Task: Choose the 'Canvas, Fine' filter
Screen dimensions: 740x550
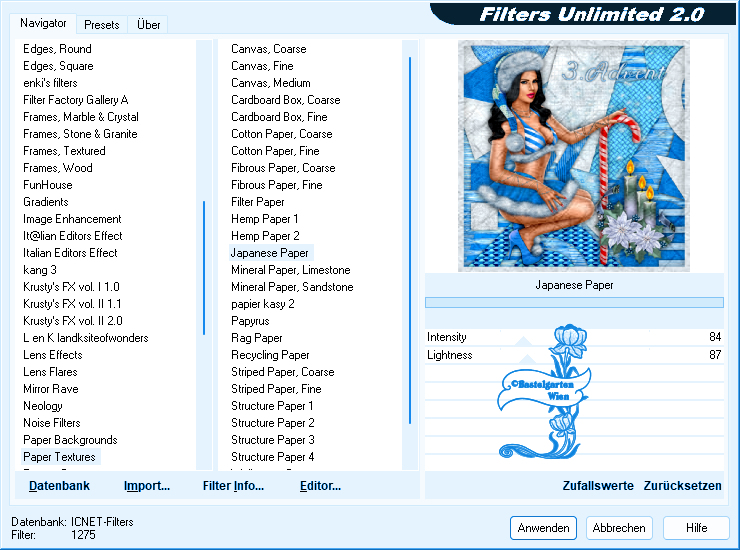Action: point(262,66)
